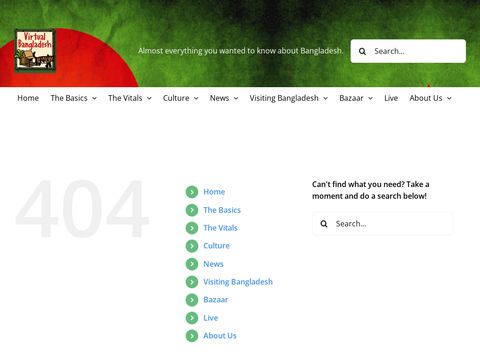Open News in navigation bar
The image size is (480, 360).
(219, 98)
